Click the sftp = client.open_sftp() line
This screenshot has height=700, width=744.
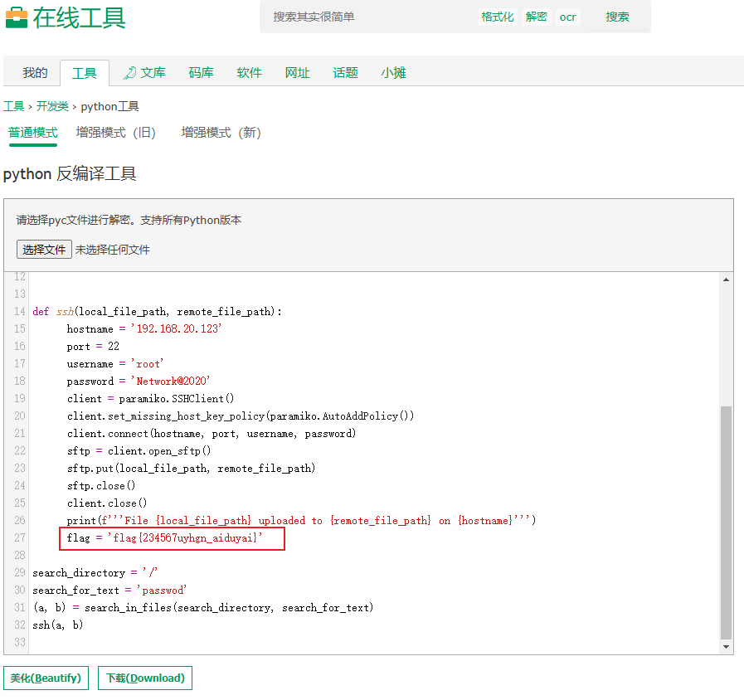point(139,451)
